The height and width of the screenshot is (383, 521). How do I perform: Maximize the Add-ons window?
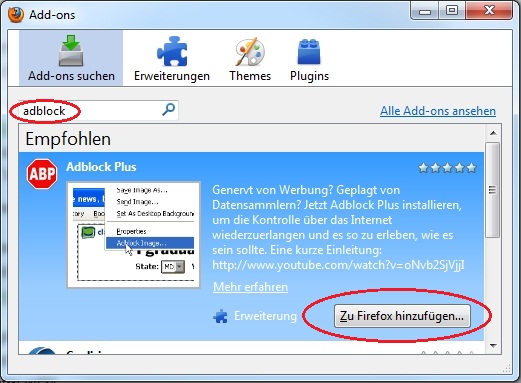(452, 11)
